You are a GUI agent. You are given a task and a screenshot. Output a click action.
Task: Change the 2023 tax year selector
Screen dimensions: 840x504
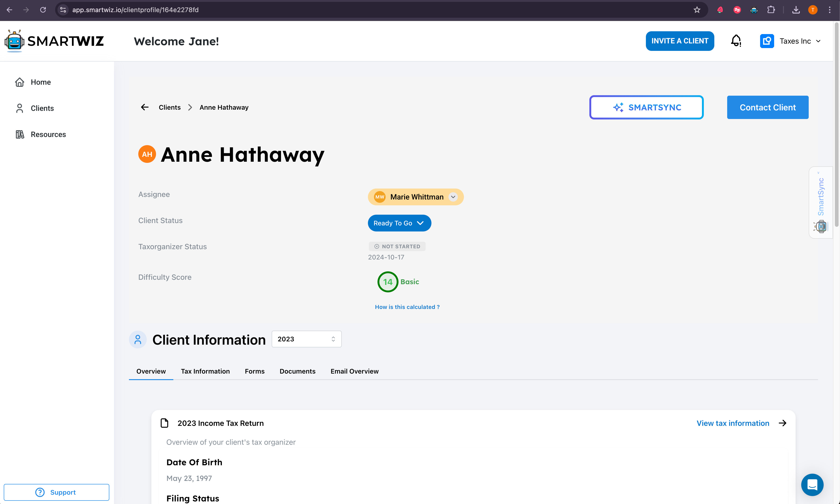(x=306, y=339)
